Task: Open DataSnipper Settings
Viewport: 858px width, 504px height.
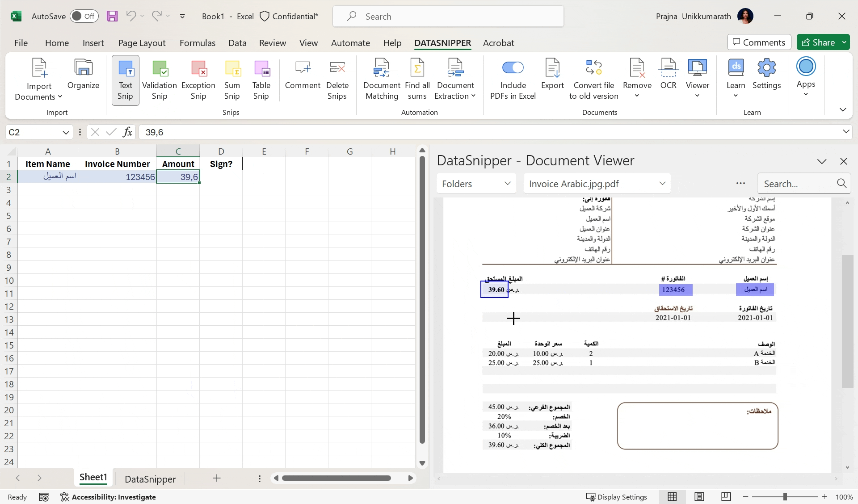Action: tap(767, 74)
